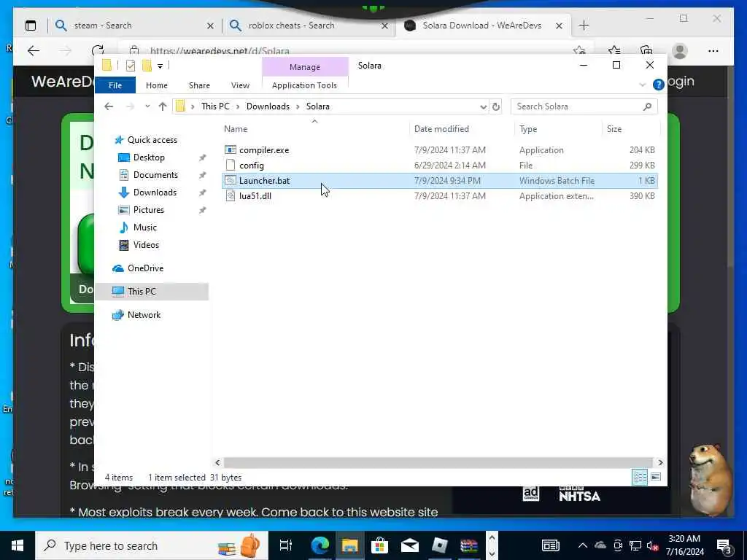Go up one folder level

[x=163, y=106]
